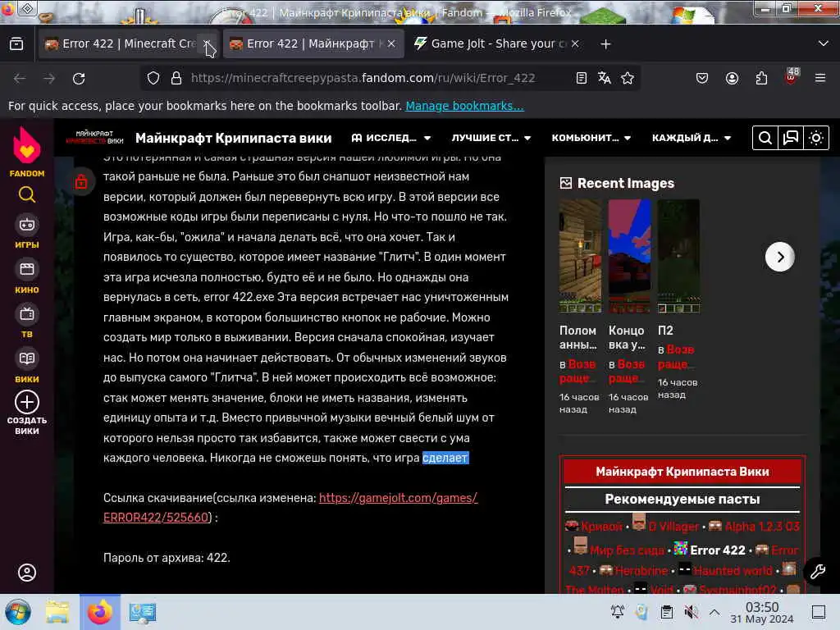Open Fandom sidebar search

click(27, 195)
